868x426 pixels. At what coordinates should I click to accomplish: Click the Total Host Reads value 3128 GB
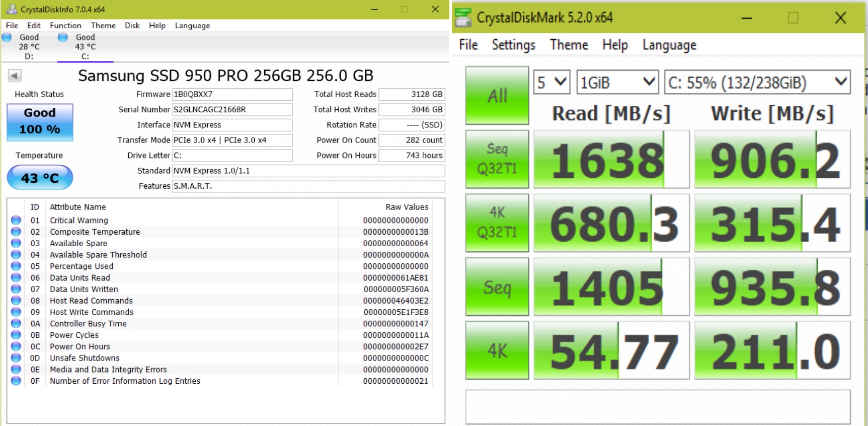pyautogui.click(x=412, y=94)
